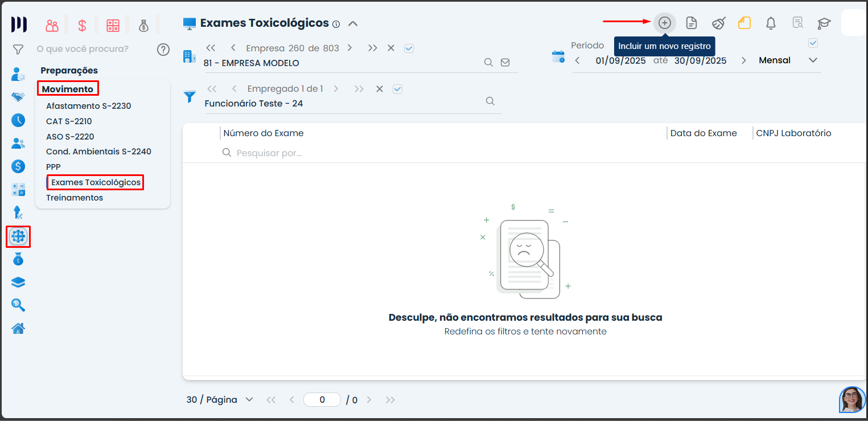Open the 30 / Página size dropdown
Screen dimensions: 868x421
click(249, 400)
